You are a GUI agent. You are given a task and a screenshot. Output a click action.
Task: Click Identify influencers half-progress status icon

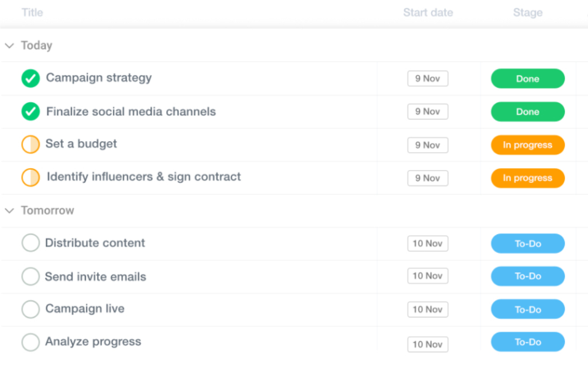point(30,177)
